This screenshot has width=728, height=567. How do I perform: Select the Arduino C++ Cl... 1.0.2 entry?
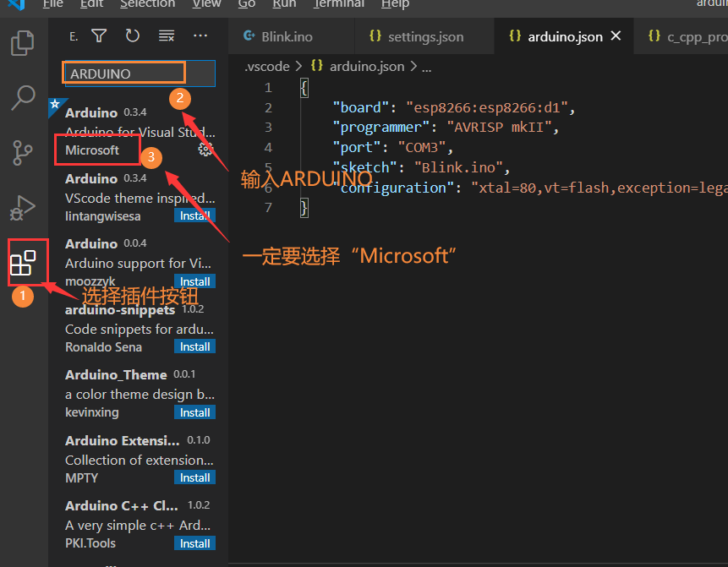pos(139,524)
